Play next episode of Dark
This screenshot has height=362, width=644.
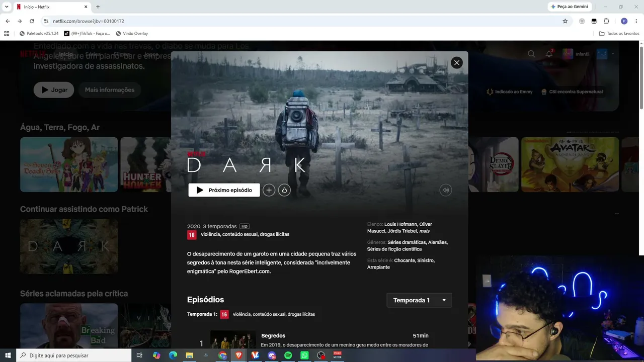(224, 190)
